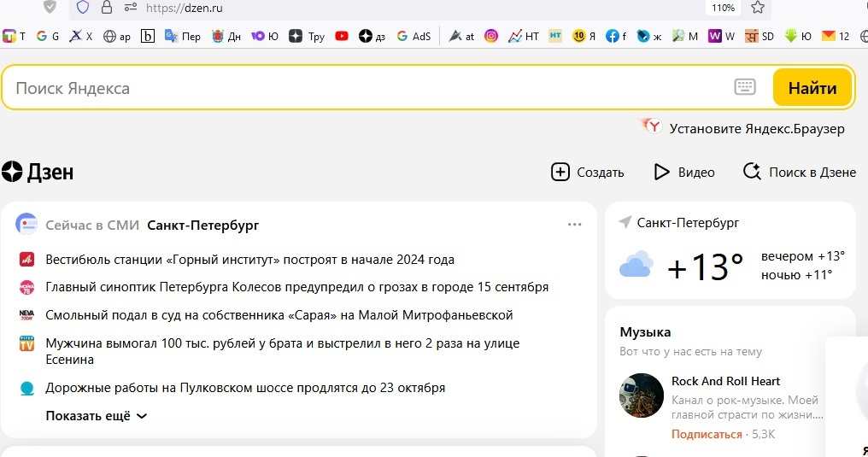868x457 pixels.
Task: Open the Instagram bookmark
Action: click(x=491, y=36)
